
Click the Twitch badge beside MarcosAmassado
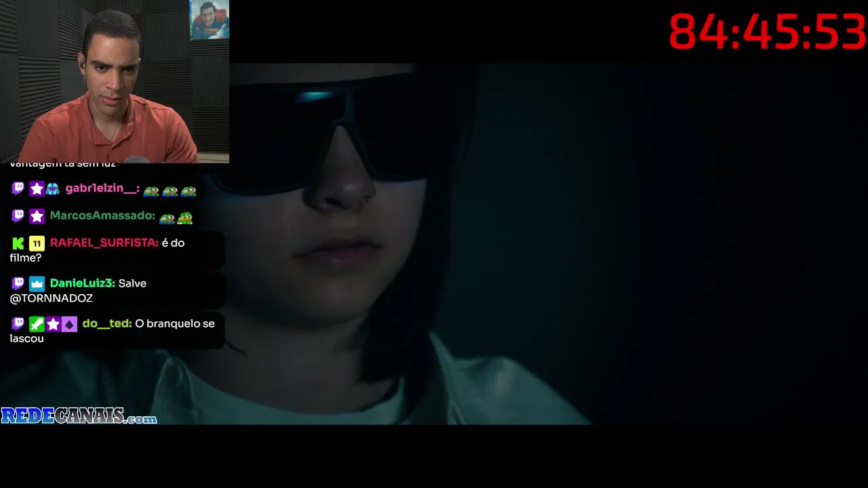point(18,216)
